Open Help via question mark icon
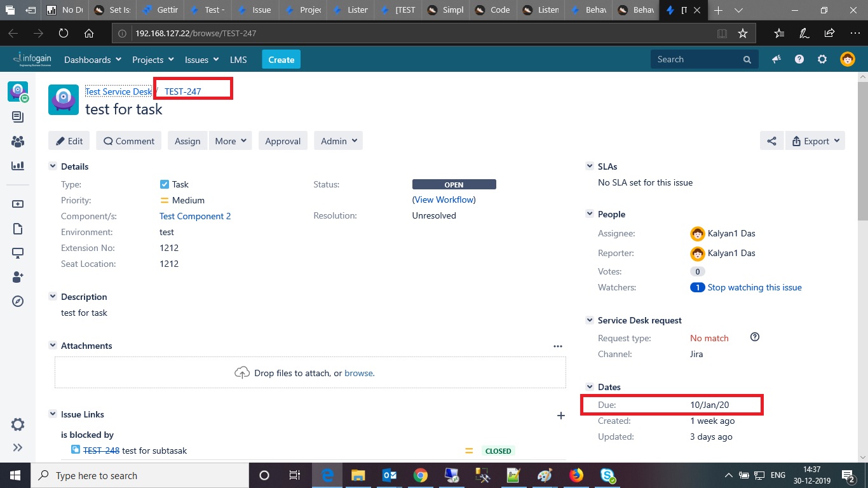The height and width of the screenshot is (488, 868). (x=799, y=59)
